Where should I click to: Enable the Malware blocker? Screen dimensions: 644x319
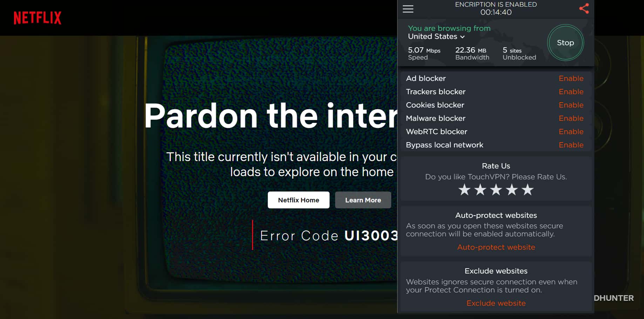click(571, 118)
